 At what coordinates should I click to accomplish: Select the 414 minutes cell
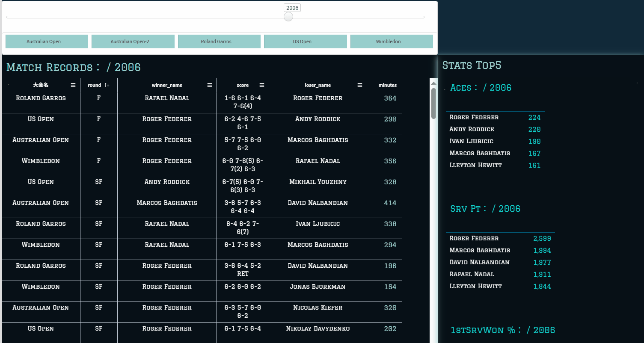pyautogui.click(x=384, y=207)
